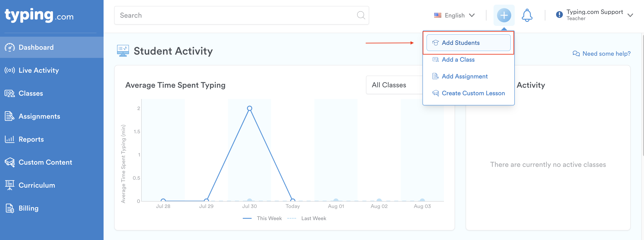Screen dimensions: 644x240
Task: Focus the Search input field
Action: [x=235, y=15]
